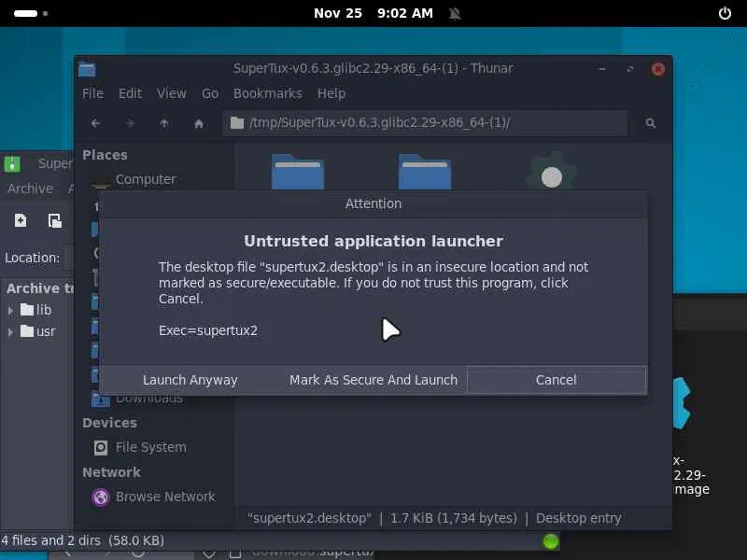The image size is (747, 560).
Task: Choose Mark As Secure And Launch
Action: [x=373, y=380]
